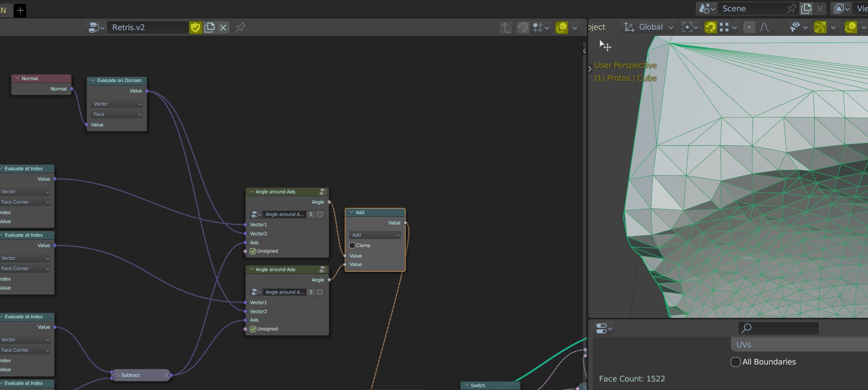868x390 pixels.
Task: Go to parent node tree arrow
Action: (506, 28)
